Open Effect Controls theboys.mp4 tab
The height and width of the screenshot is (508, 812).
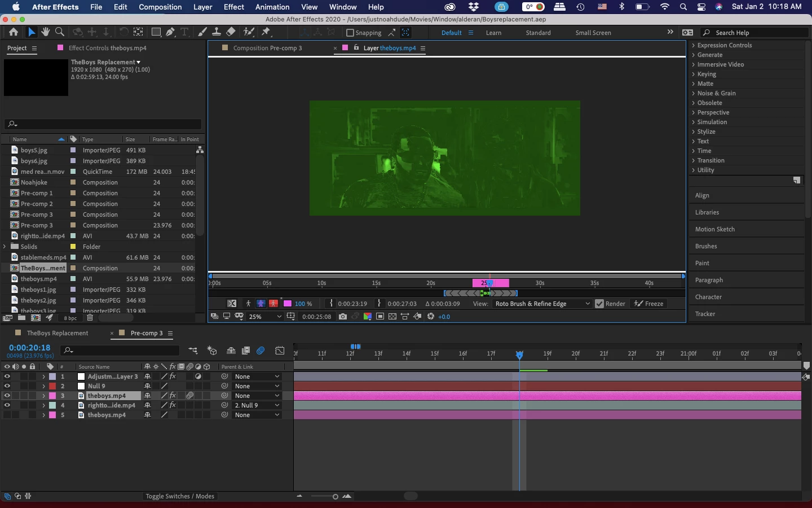pos(107,48)
